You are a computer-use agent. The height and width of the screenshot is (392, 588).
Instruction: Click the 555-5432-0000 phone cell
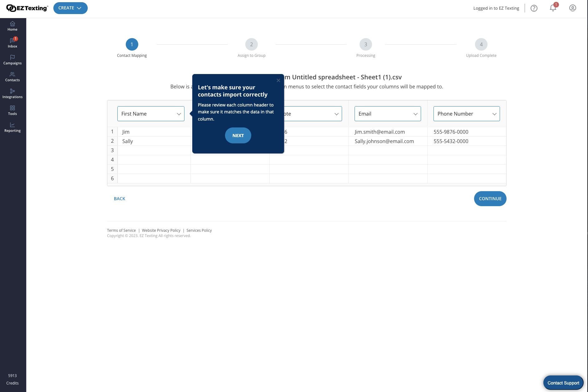467,141
